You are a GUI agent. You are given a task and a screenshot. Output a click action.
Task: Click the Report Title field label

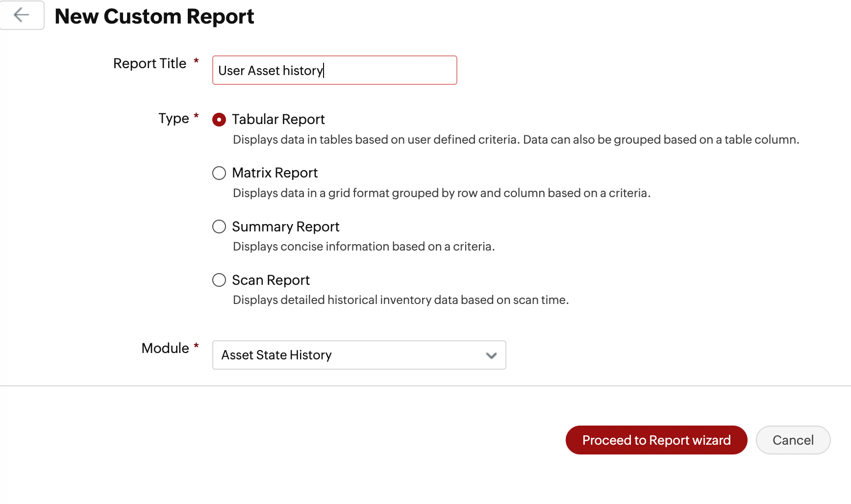tap(150, 64)
